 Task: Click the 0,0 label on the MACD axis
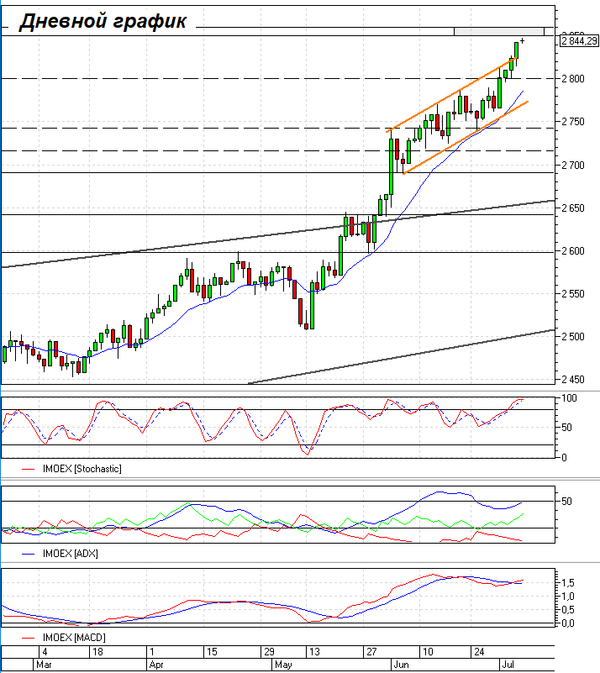[x=568, y=623]
